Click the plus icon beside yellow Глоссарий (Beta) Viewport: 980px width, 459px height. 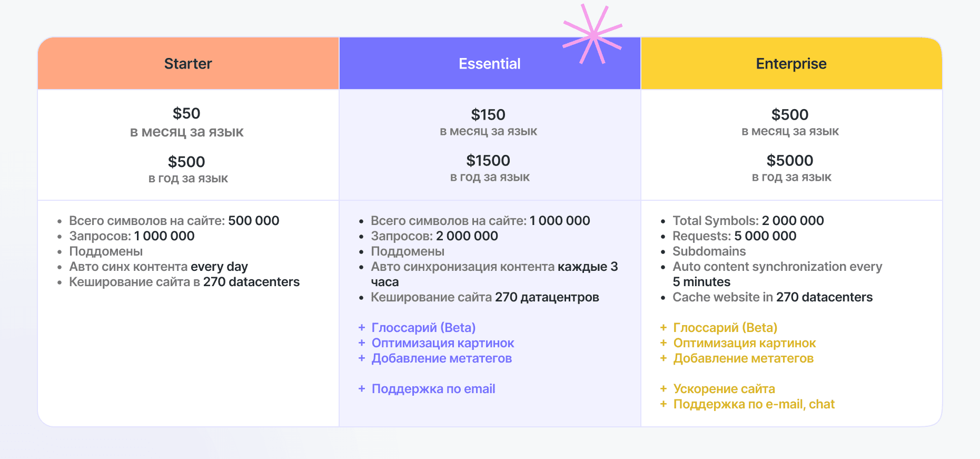pyautogui.click(x=664, y=328)
